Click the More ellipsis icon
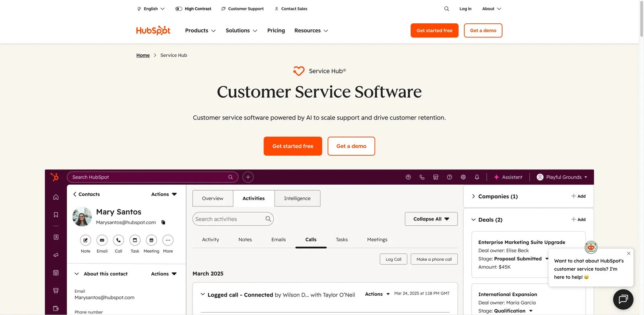The image size is (644, 315). point(168,240)
